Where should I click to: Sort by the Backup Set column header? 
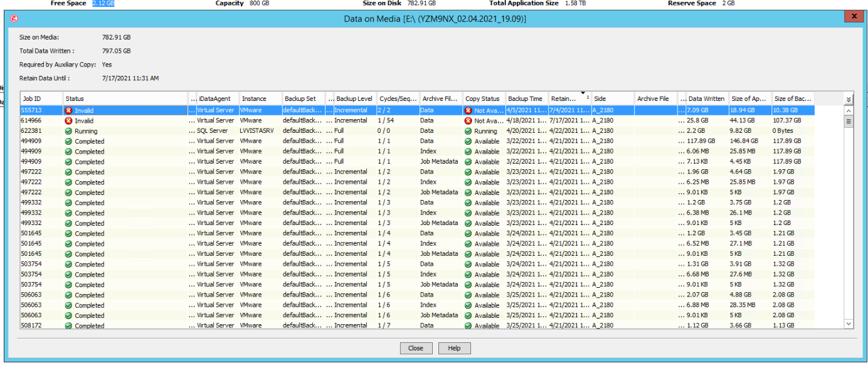(x=303, y=98)
